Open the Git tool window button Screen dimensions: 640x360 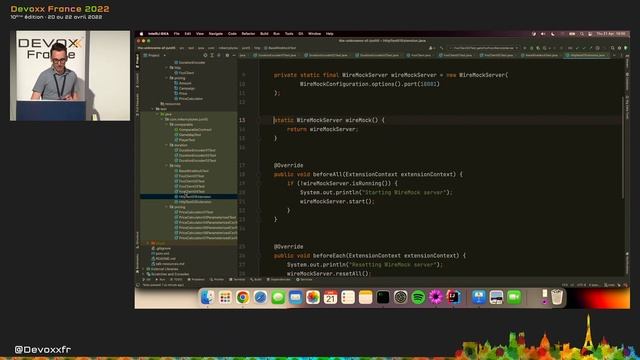click(147, 280)
